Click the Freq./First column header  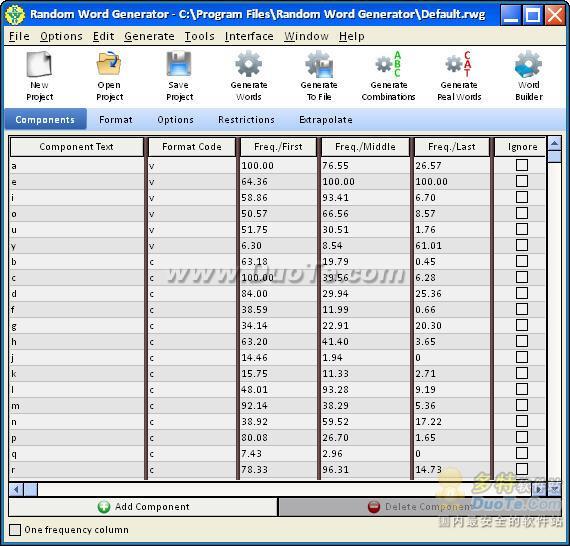tap(278, 147)
